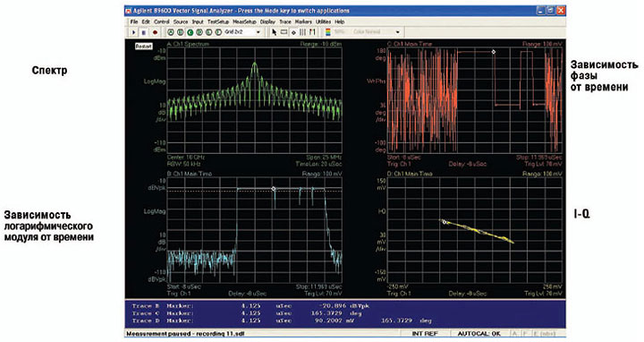Select the rectangle zoom box tool

[x=284, y=31]
